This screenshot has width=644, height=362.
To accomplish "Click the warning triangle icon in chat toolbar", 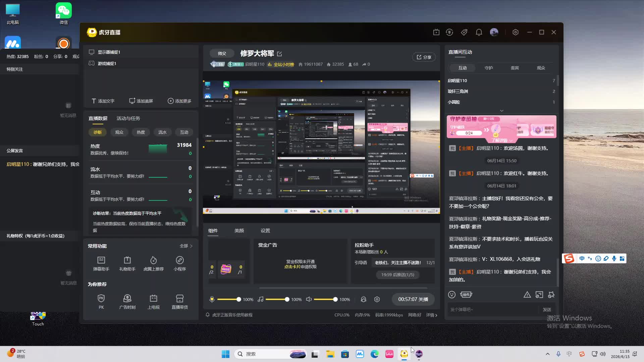I will 527,295.
